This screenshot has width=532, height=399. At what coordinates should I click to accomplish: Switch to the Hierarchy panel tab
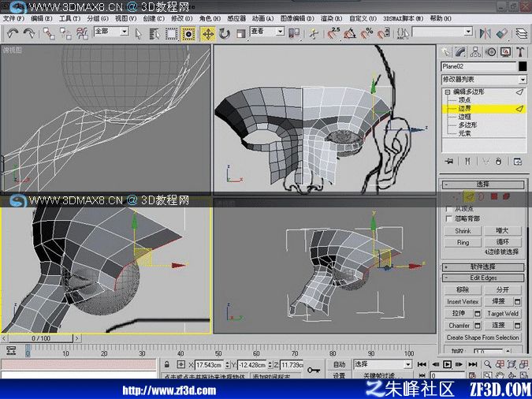pos(475,52)
